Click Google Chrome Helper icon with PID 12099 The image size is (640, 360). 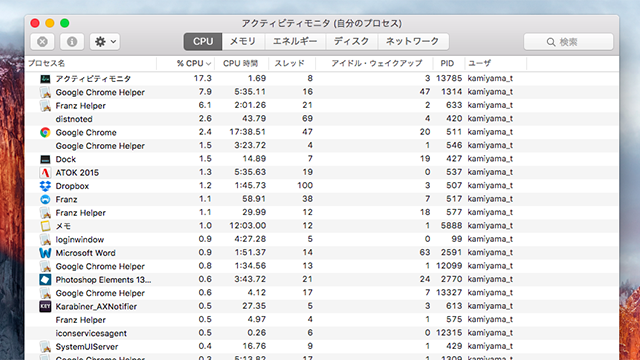pyautogui.click(x=45, y=266)
